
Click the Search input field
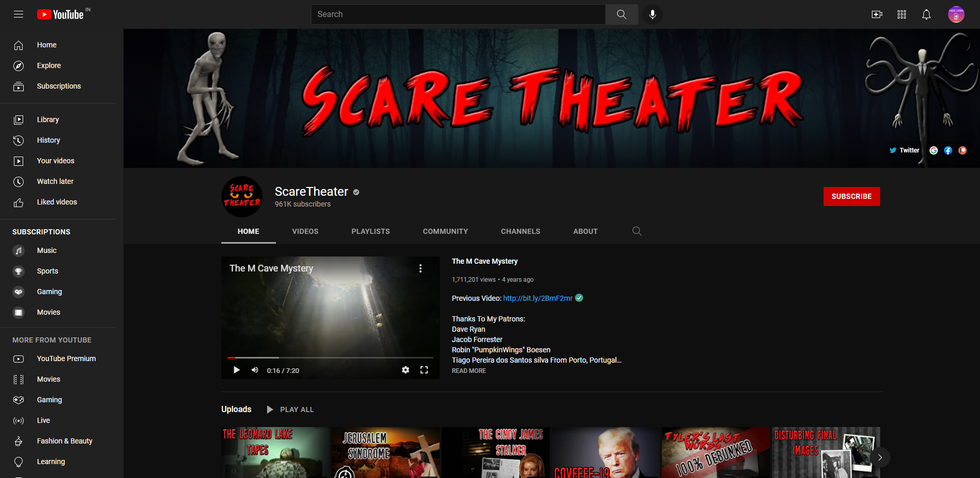[458, 14]
